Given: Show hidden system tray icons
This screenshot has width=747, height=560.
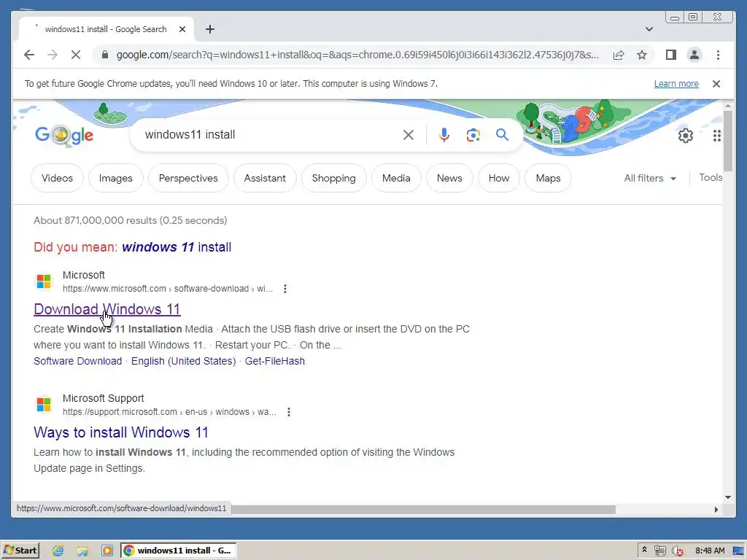Looking at the screenshot, I should (x=644, y=550).
